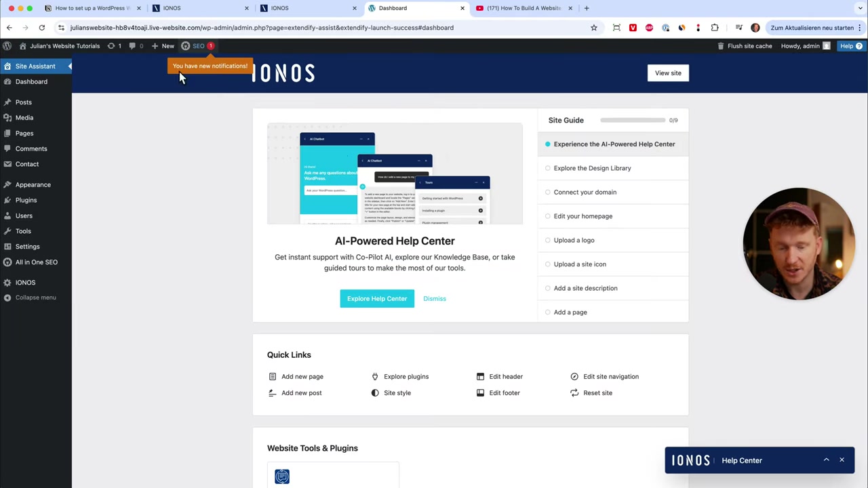The image size is (868, 488).
Task: Open the browser extensions puzzle icon
Action: [x=715, y=28]
